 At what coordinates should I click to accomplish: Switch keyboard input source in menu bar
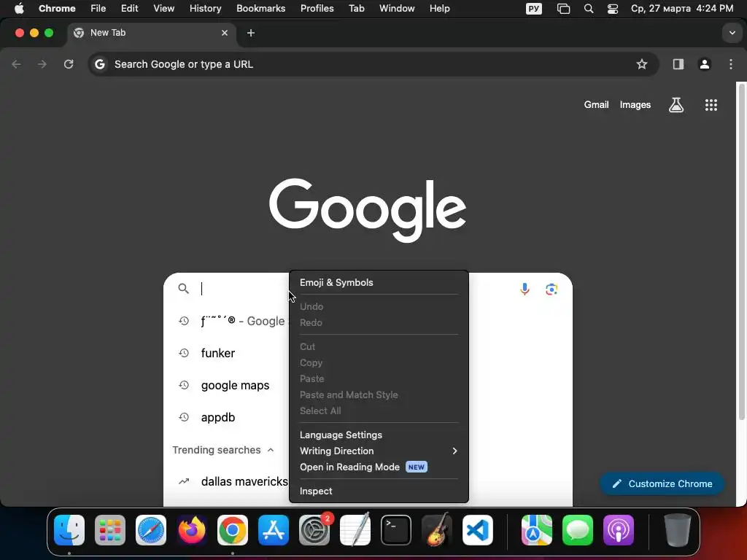533,9
